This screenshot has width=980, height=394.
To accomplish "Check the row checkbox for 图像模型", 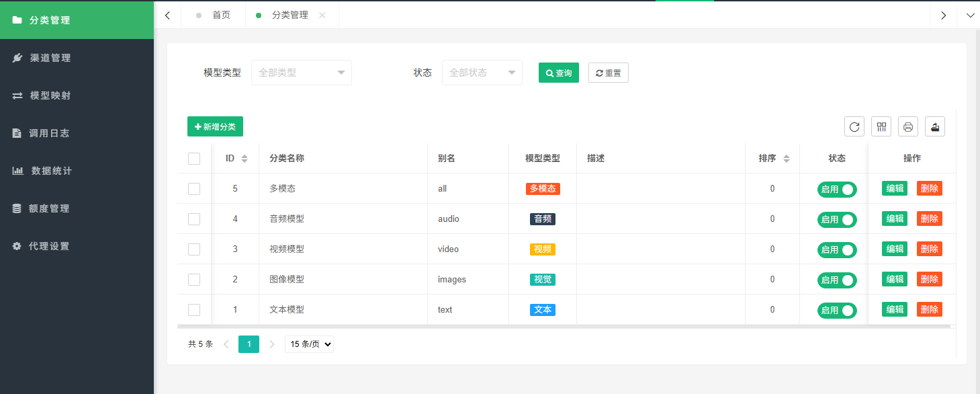I will [x=194, y=280].
